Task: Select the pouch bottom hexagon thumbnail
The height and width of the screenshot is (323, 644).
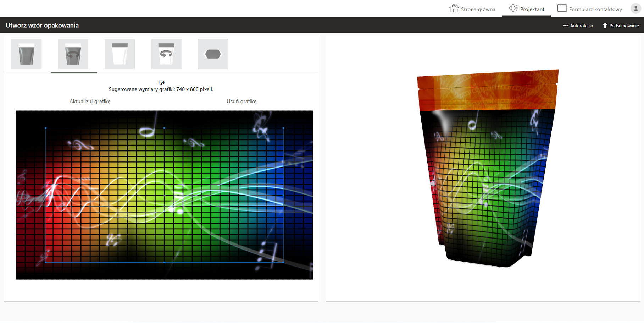Action: (x=213, y=54)
